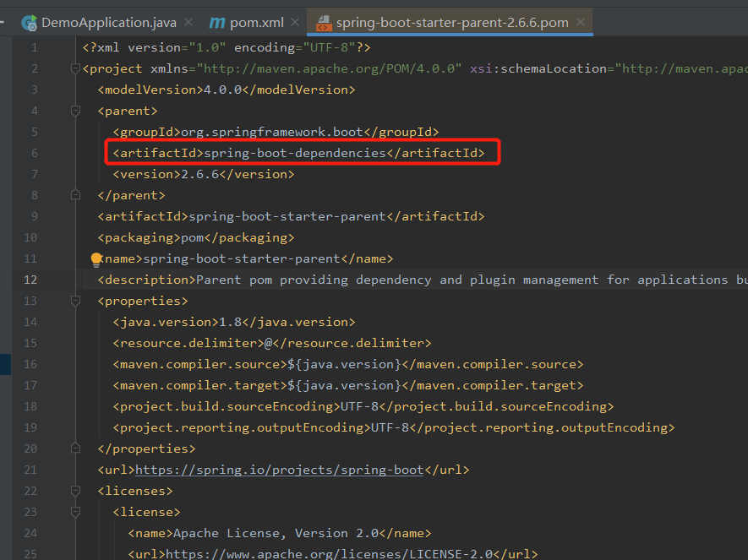Click the closing properties fold marker on line 20
The height and width of the screenshot is (560, 748).
click(75, 449)
